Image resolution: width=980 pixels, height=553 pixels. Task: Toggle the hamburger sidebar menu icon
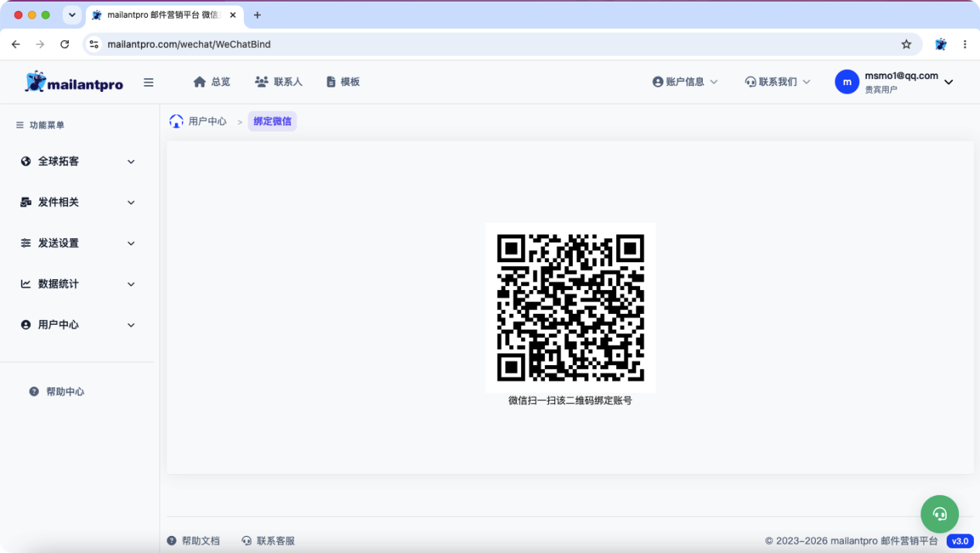point(149,82)
